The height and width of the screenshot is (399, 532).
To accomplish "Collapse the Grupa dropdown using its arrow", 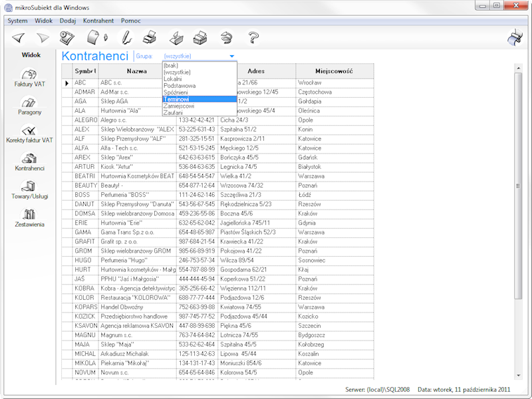I will click(x=231, y=57).
